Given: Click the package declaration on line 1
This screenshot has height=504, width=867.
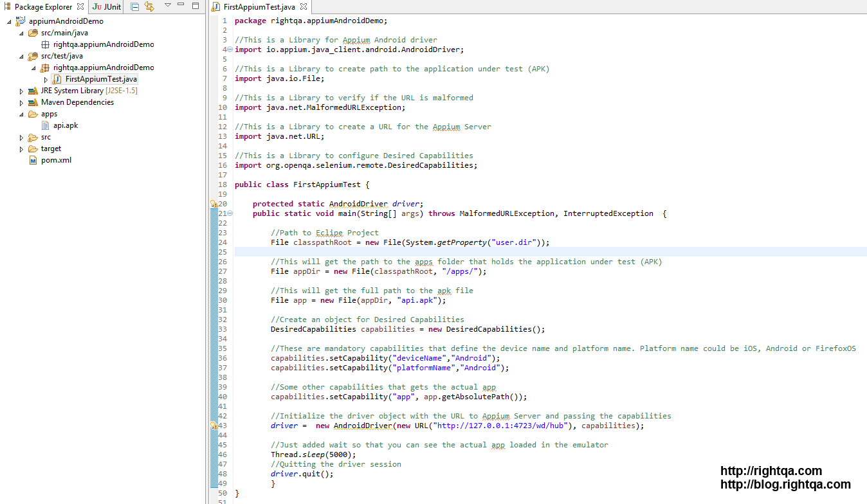Looking at the screenshot, I should 311,21.
